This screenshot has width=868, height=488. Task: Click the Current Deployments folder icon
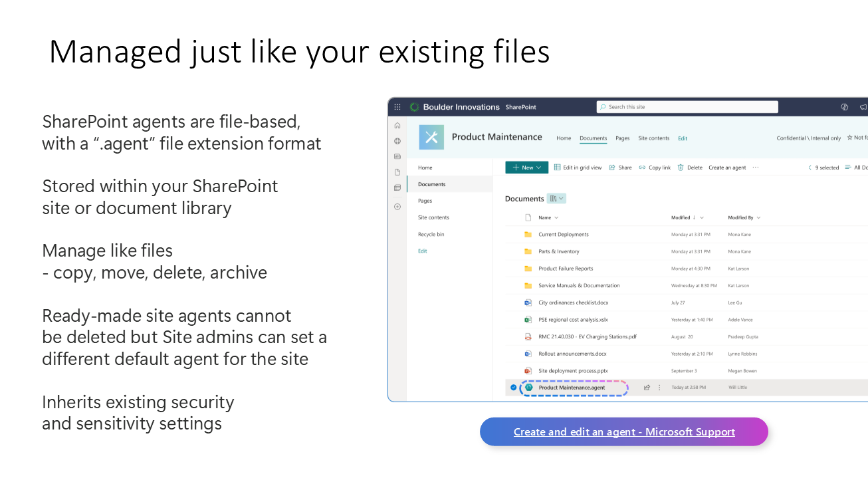click(528, 235)
